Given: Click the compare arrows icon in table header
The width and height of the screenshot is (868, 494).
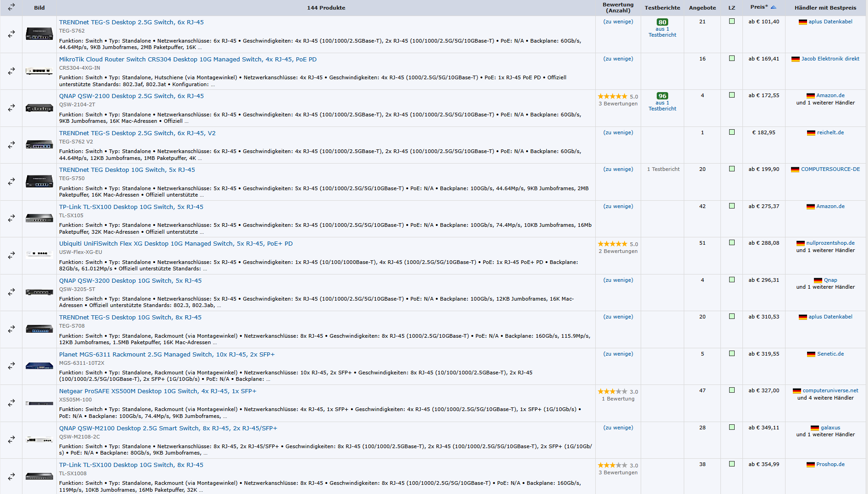Looking at the screenshot, I should tap(11, 7).
